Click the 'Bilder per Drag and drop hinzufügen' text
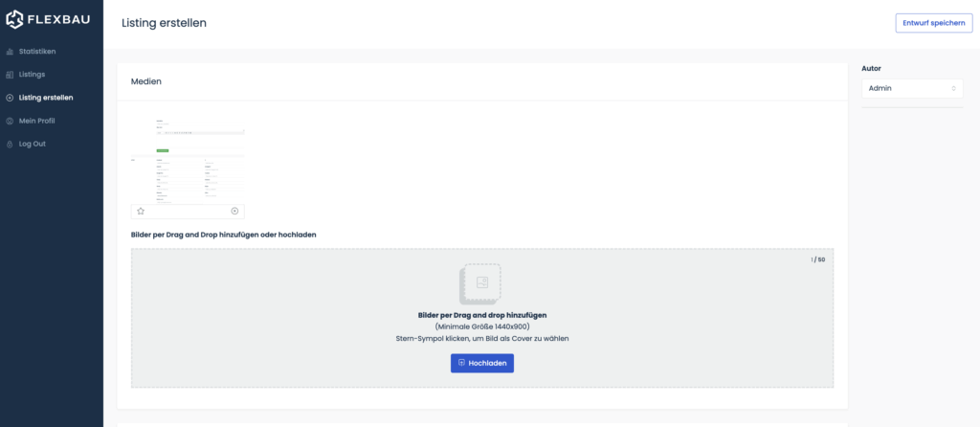This screenshot has width=980, height=427. 482,314
